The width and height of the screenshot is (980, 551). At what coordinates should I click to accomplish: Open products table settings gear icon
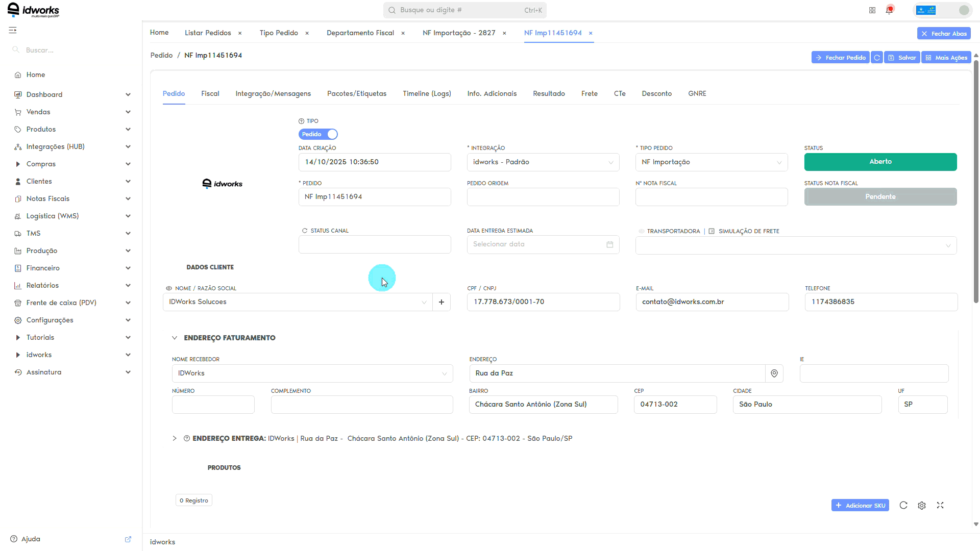(x=922, y=505)
